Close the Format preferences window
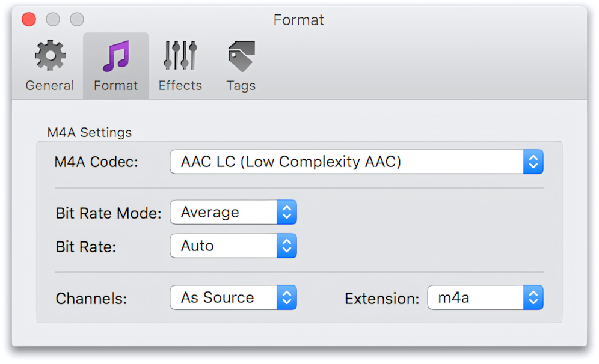This screenshot has width=599, height=364. (28, 19)
